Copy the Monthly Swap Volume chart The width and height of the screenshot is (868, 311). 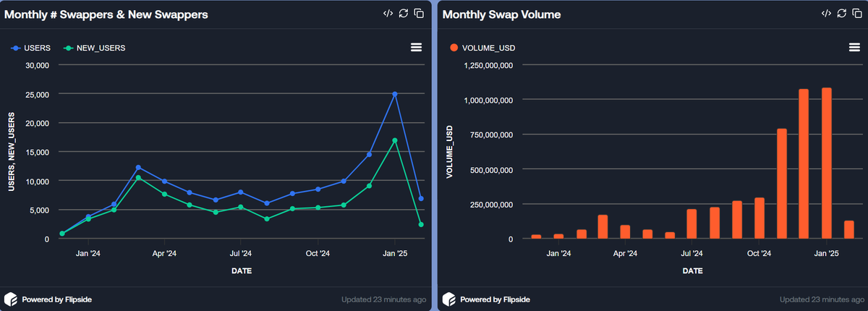tap(856, 14)
